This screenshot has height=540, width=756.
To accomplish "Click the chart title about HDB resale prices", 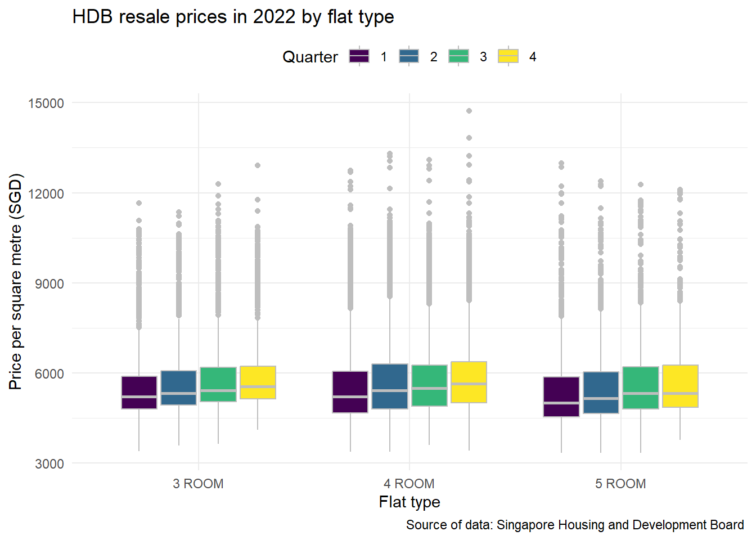I will pyautogui.click(x=233, y=17).
